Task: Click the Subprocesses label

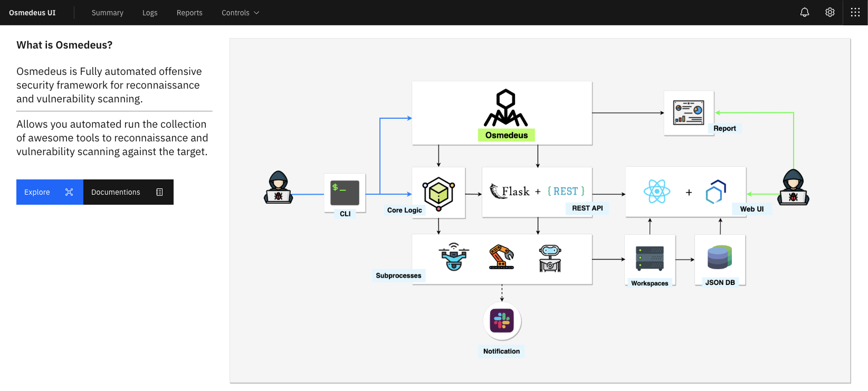Action: coord(398,275)
